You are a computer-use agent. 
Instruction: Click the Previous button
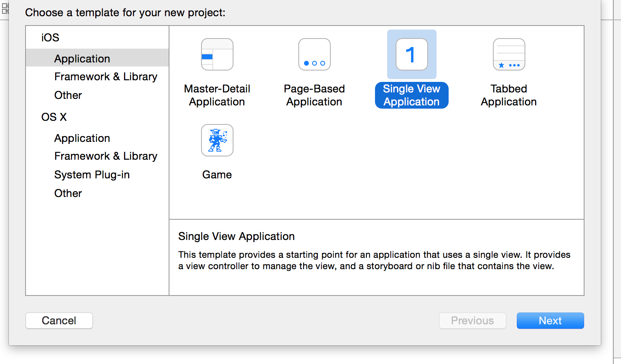[473, 321]
